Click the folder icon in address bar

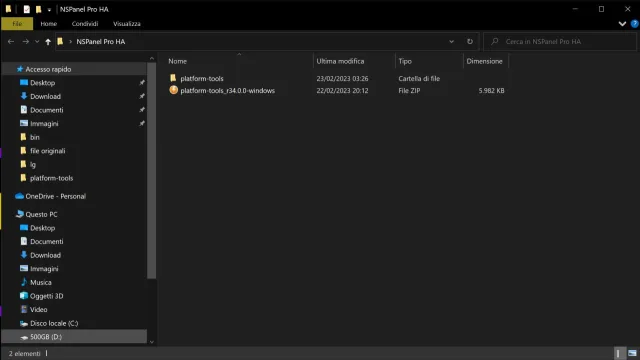60,41
